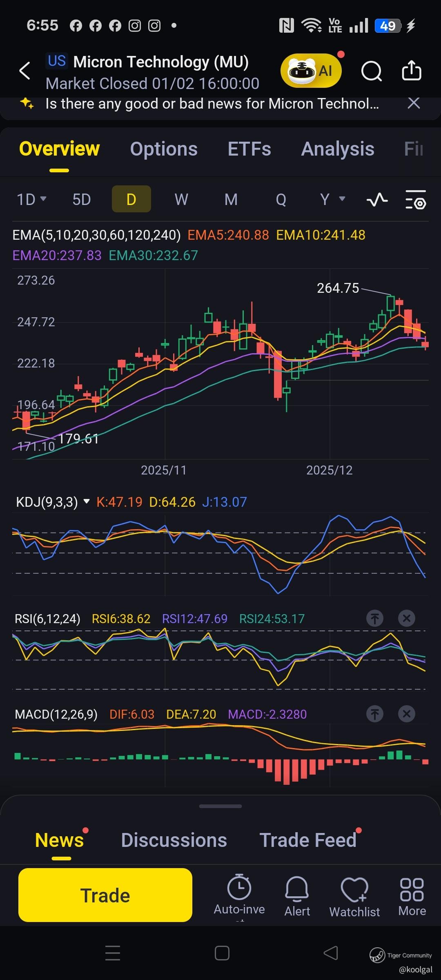This screenshot has height=980, width=441.
Task: Tap the yellow Trade button
Action: [105, 895]
